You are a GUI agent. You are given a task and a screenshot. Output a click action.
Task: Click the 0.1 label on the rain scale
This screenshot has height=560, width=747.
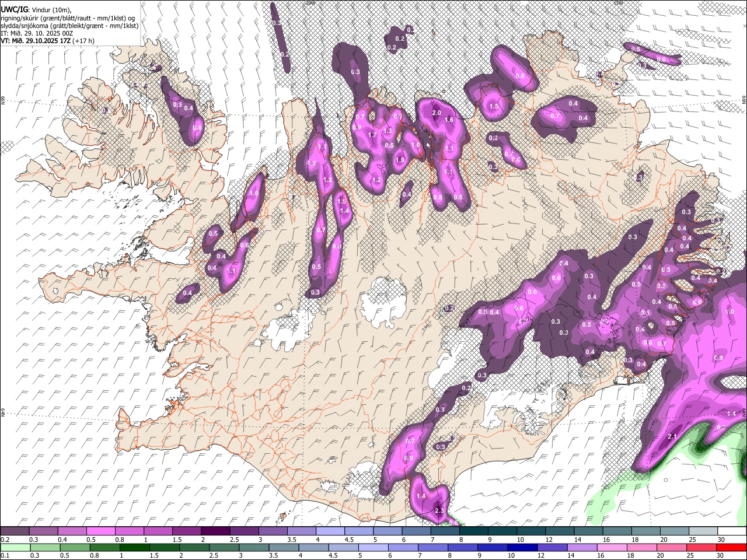point(4,555)
